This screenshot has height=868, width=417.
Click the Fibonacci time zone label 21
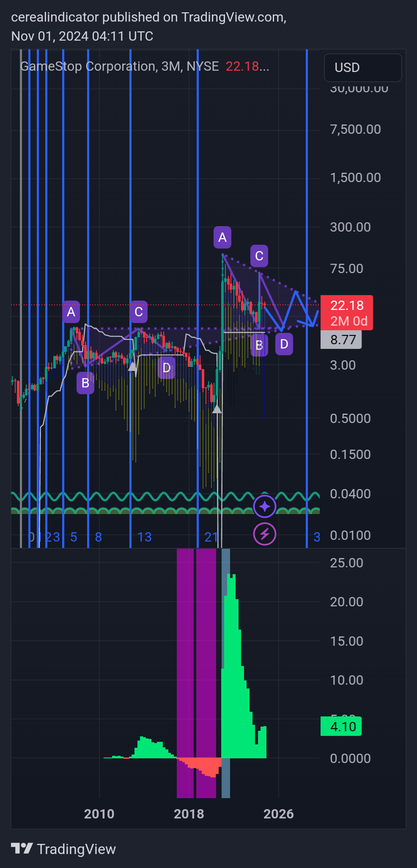(x=211, y=537)
